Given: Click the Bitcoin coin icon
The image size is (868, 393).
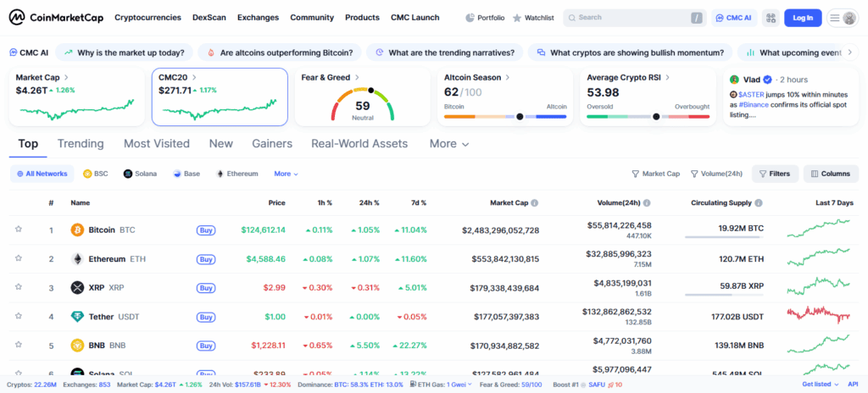Looking at the screenshot, I should [x=77, y=230].
